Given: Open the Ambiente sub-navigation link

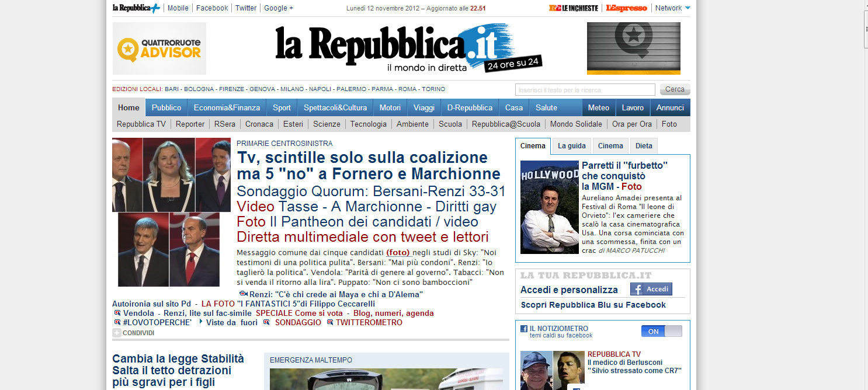Looking at the screenshot, I should pyautogui.click(x=412, y=124).
